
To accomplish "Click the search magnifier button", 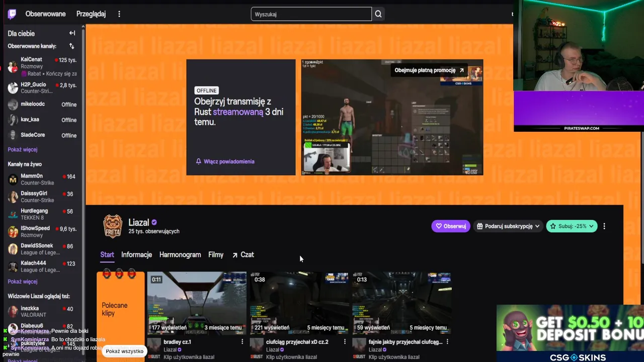I will (378, 14).
